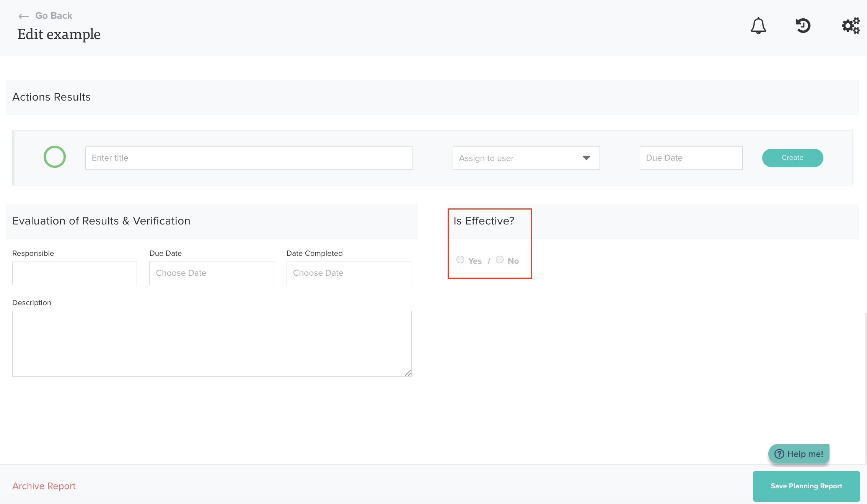
Task: Click Save Planning Report button
Action: click(x=806, y=486)
